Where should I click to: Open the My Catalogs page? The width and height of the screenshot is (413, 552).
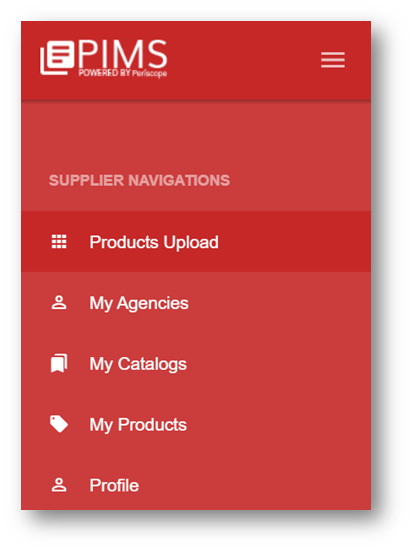point(196,363)
